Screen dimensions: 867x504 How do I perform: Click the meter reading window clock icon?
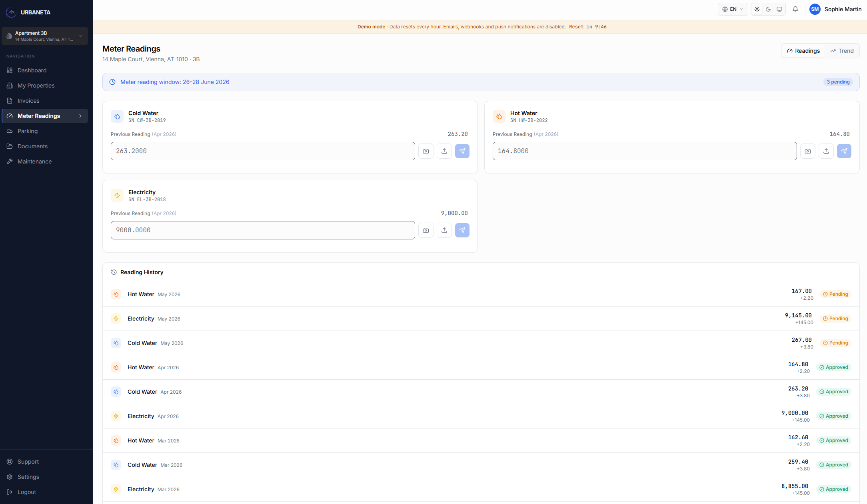coord(112,82)
